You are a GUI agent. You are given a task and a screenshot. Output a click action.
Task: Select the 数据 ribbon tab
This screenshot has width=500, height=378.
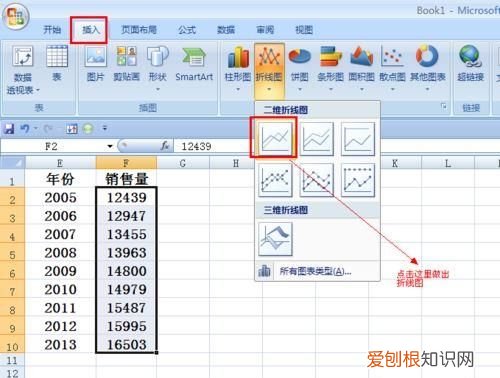pos(226,30)
